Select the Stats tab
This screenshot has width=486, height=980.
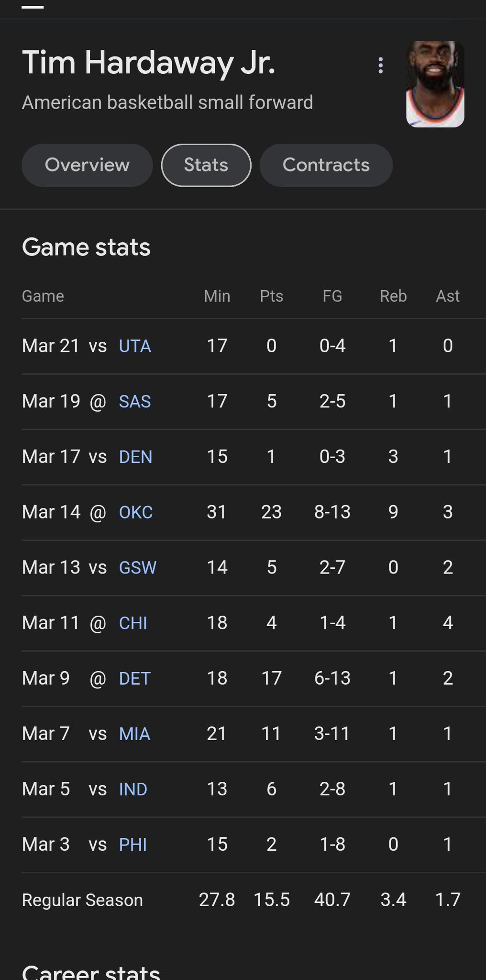click(x=206, y=165)
